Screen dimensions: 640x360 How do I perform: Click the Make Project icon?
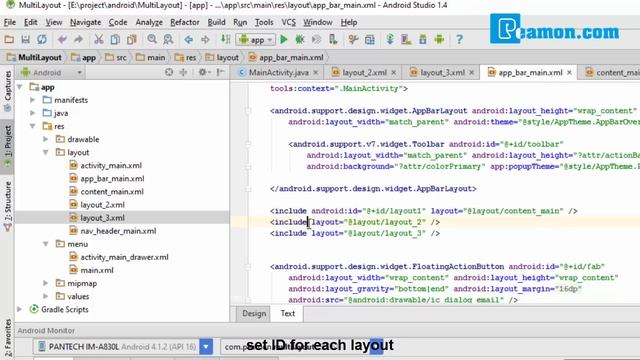[225, 40]
